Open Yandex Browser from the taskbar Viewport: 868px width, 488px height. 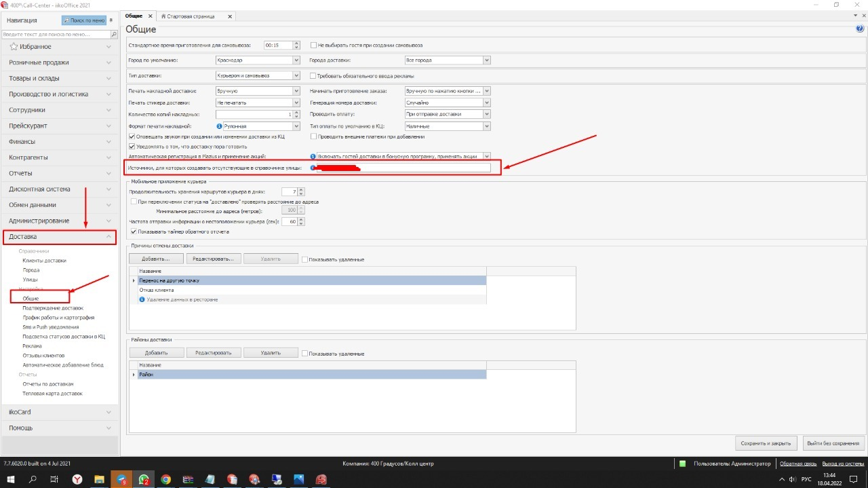click(78, 479)
